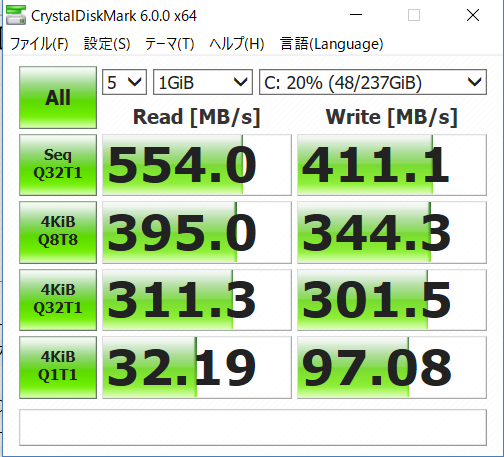Start the 4KiB Q8T8 test
The image size is (504, 457).
click(x=58, y=232)
